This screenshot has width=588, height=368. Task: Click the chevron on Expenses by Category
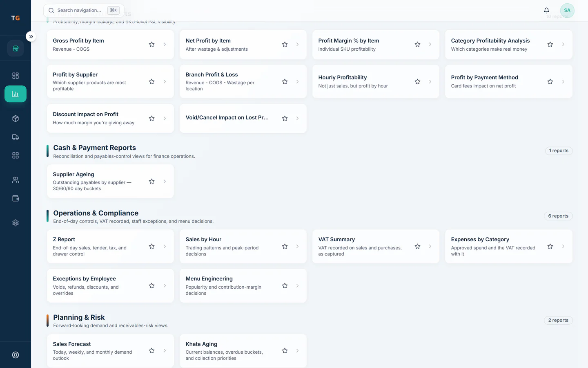[x=563, y=247]
